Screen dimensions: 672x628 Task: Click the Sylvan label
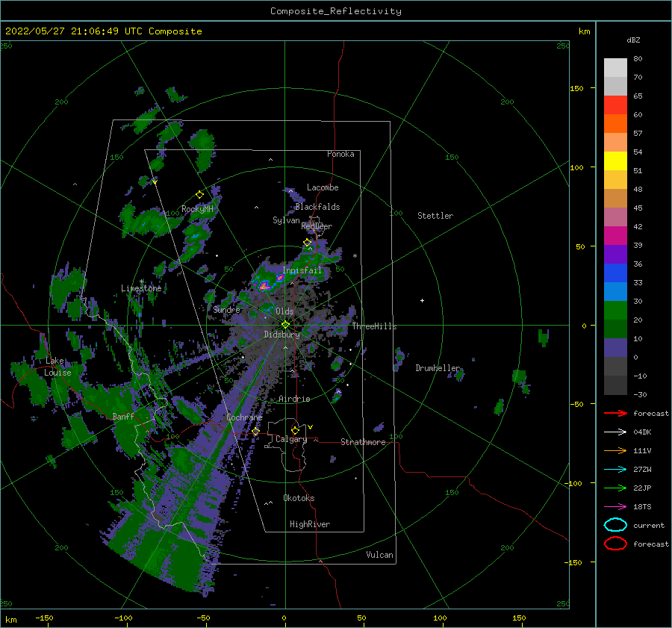(286, 220)
